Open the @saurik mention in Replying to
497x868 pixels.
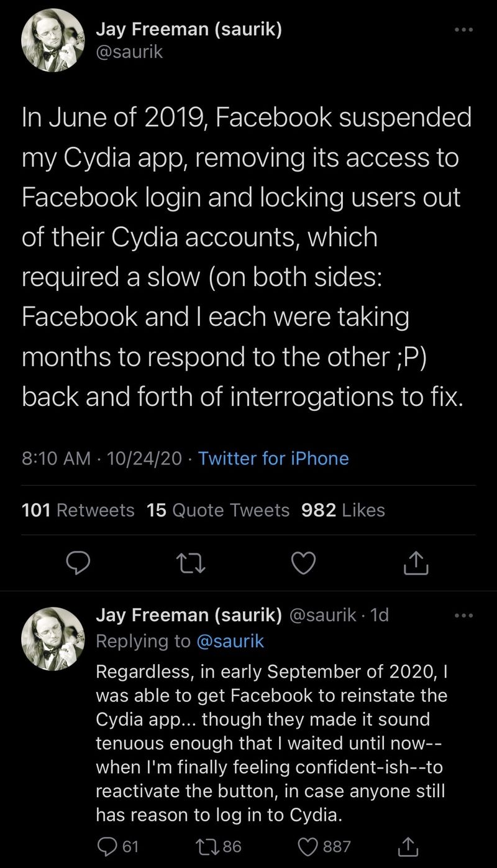point(230,642)
